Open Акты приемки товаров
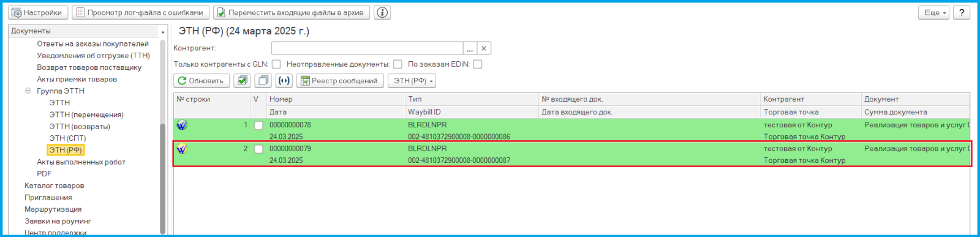Viewport: 980px width, 237px height. 77,79
